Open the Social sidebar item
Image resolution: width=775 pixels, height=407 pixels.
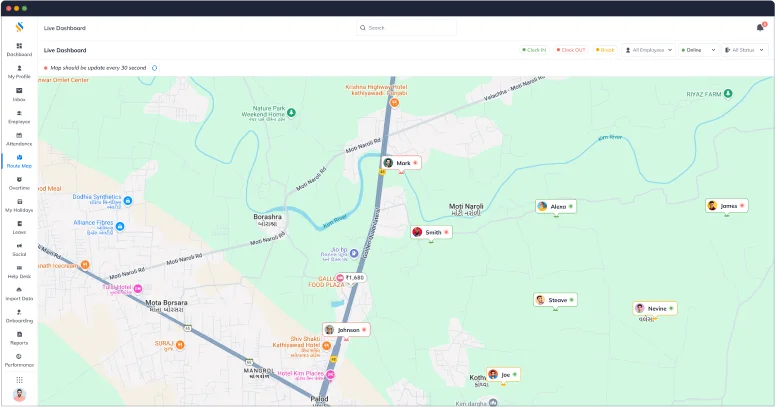pos(19,249)
